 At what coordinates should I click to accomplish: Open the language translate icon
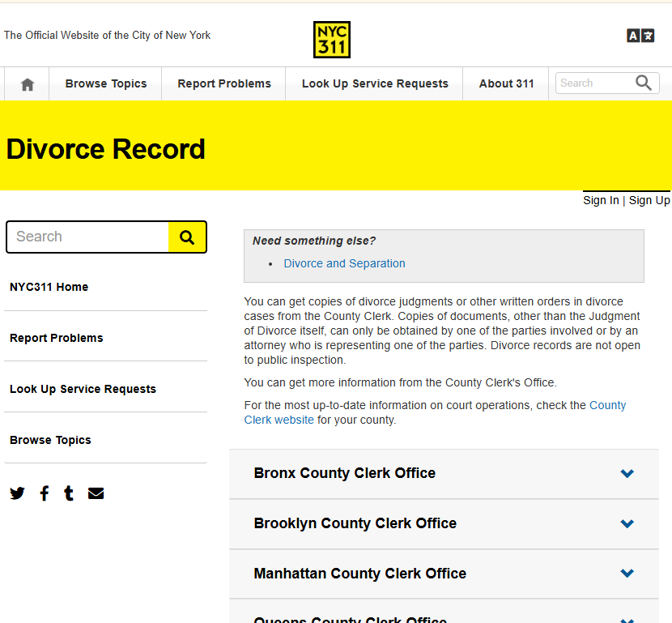(640, 36)
